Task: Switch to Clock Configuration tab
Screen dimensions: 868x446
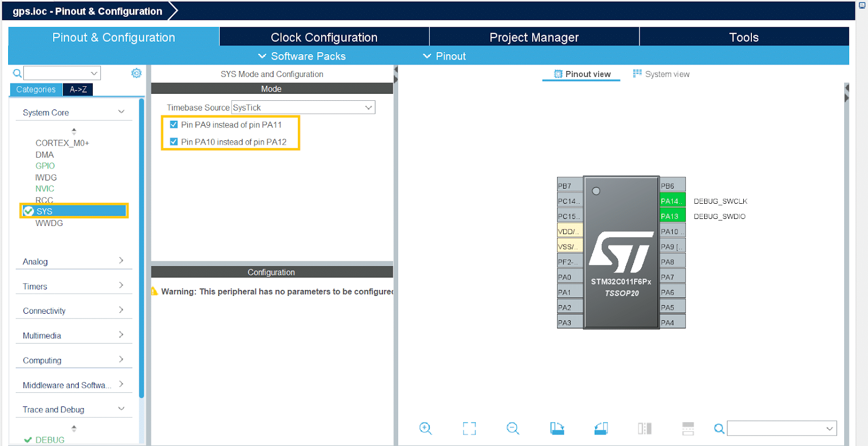Action: 324,37
